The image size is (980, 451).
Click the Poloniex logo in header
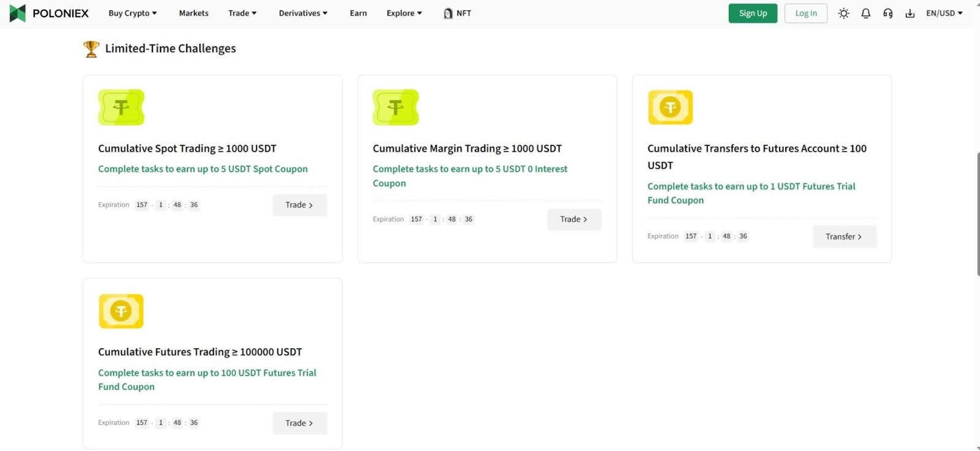(x=49, y=13)
